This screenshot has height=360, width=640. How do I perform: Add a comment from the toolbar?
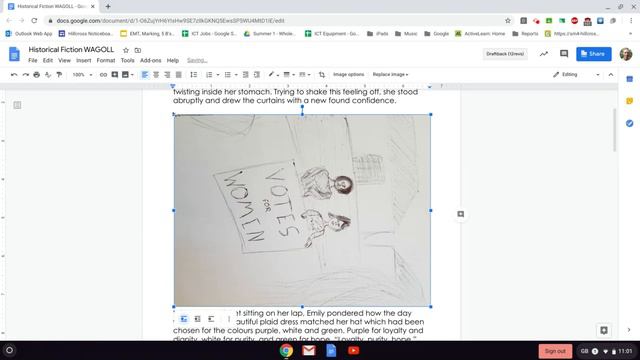115,75
